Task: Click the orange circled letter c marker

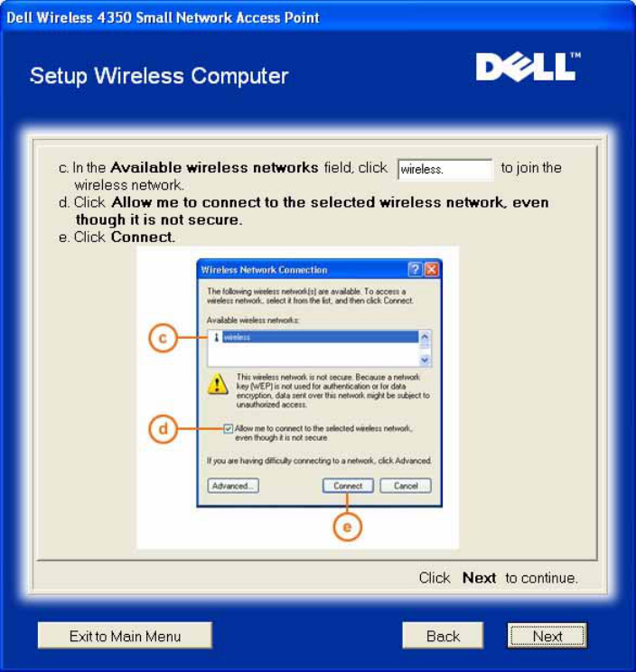Action: tap(163, 338)
